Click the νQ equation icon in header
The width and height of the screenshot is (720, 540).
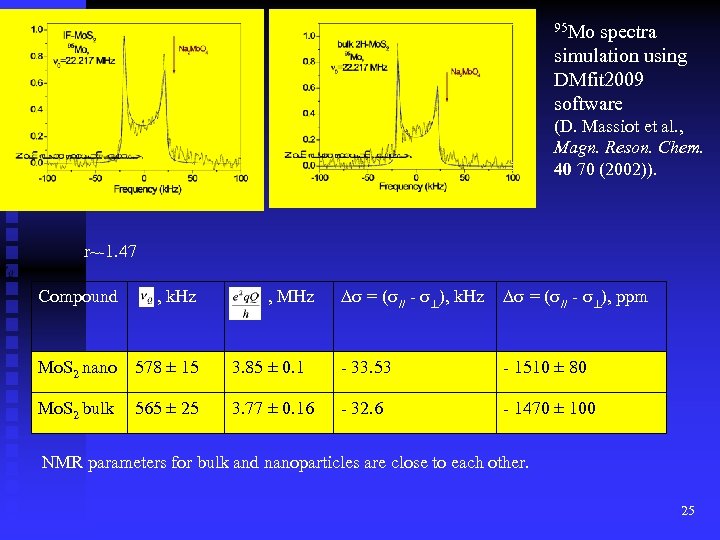pos(146,297)
